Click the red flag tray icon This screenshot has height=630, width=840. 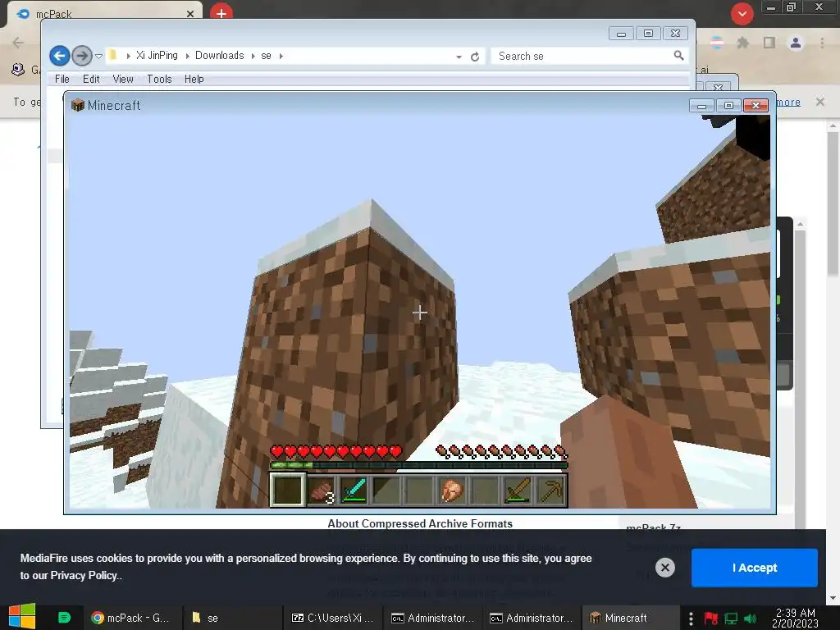(x=711, y=619)
